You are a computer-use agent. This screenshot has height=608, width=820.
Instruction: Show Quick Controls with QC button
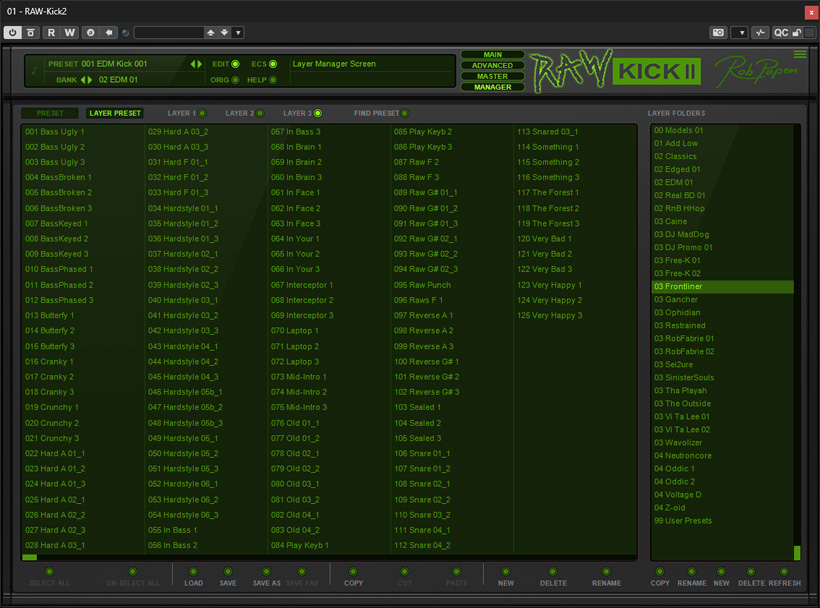click(x=781, y=32)
